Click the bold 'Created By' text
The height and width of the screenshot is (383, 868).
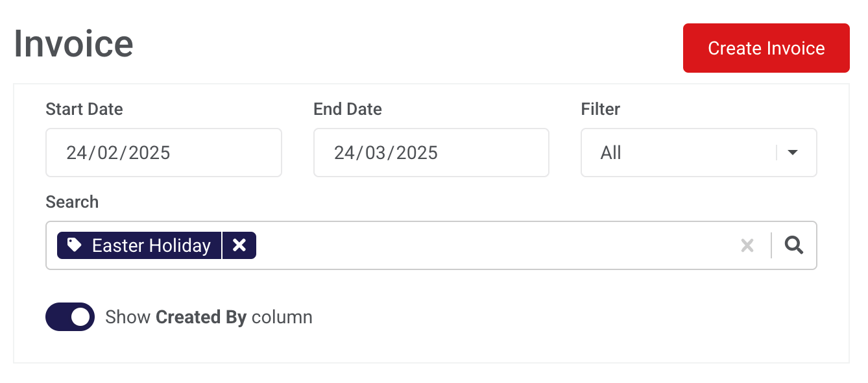(x=201, y=317)
